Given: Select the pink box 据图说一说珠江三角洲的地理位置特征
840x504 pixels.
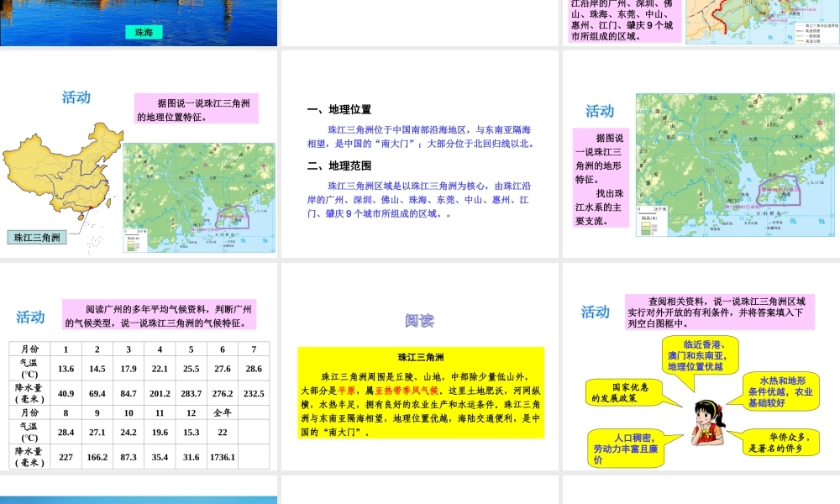Looking at the screenshot, I should [197, 108].
